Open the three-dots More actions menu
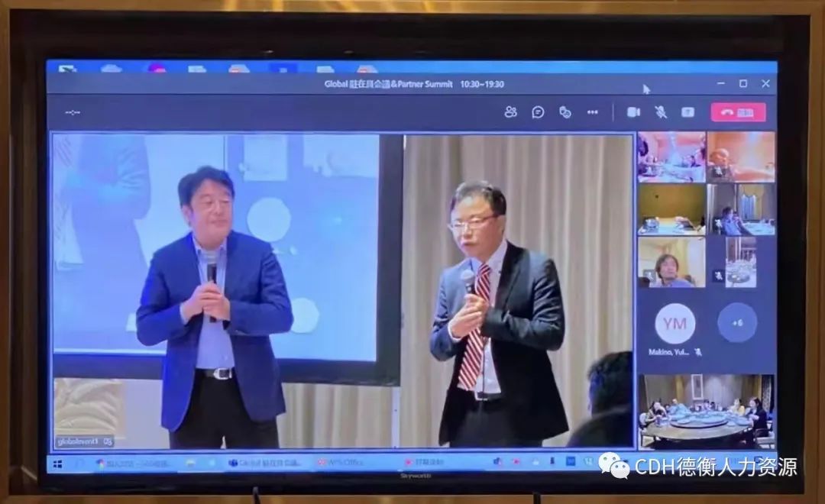 pyautogui.click(x=593, y=112)
